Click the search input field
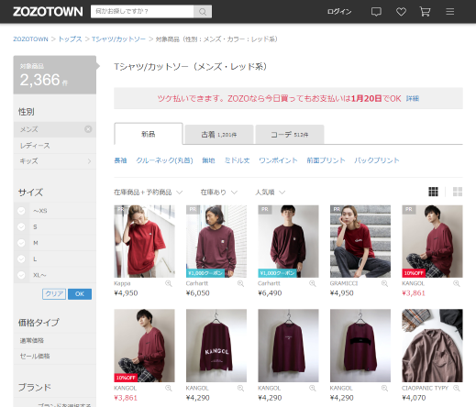Screen dimensions: 476x407 [x=142, y=12]
